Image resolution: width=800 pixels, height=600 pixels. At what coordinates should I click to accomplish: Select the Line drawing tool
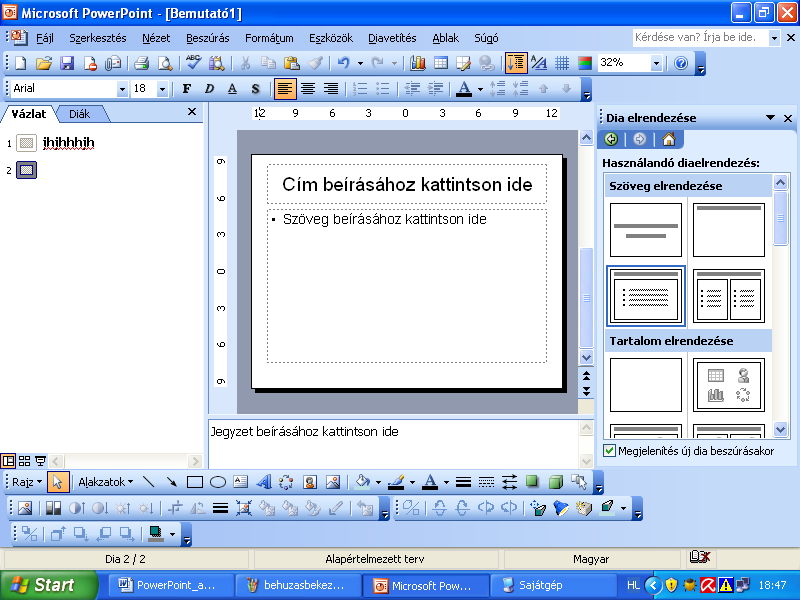(148, 482)
